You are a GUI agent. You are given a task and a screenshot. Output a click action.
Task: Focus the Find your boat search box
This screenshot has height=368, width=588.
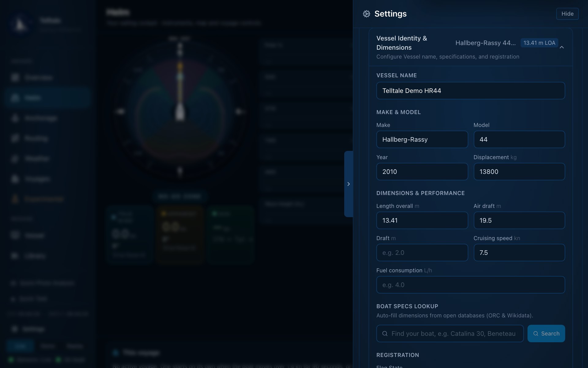[x=450, y=333]
